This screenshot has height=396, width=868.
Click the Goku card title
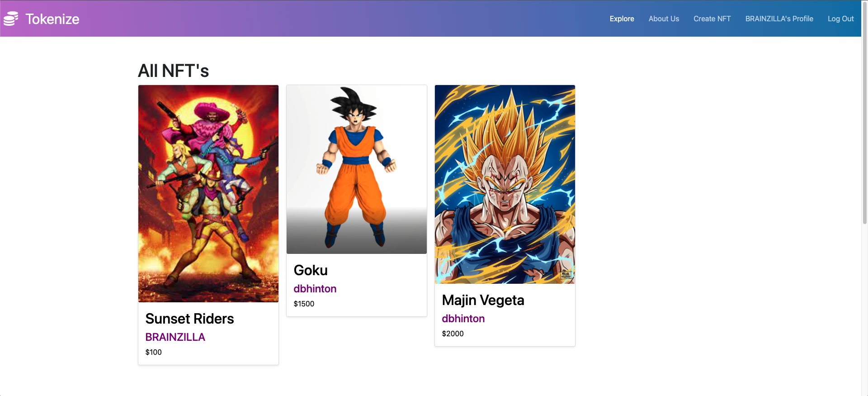(x=311, y=270)
